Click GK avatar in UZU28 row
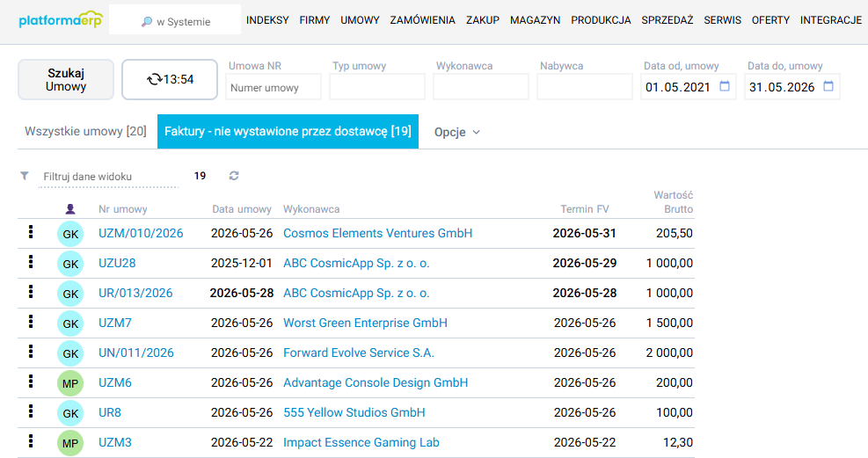Image resolution: width=868 pixels, height=458 pixels. click(70, 264)
